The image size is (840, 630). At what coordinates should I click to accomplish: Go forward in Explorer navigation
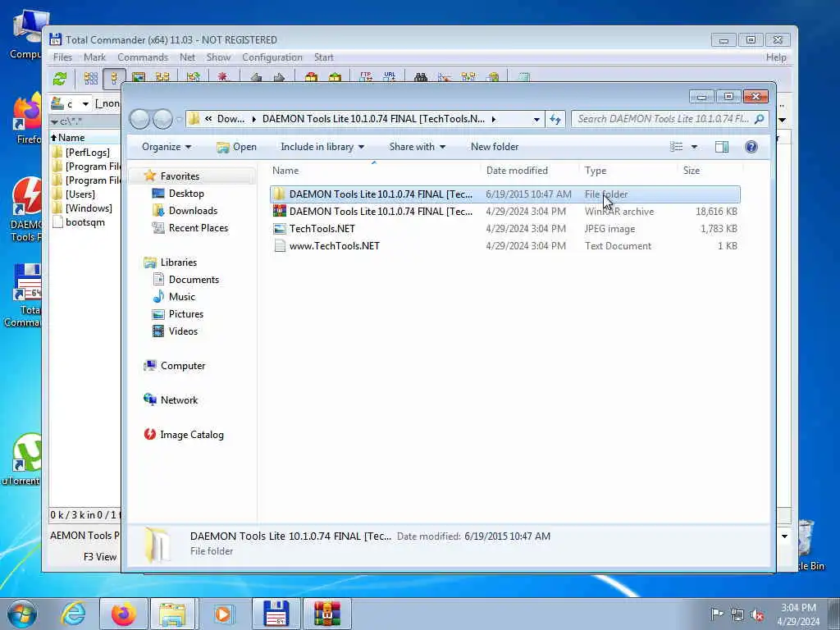(162, 119)
